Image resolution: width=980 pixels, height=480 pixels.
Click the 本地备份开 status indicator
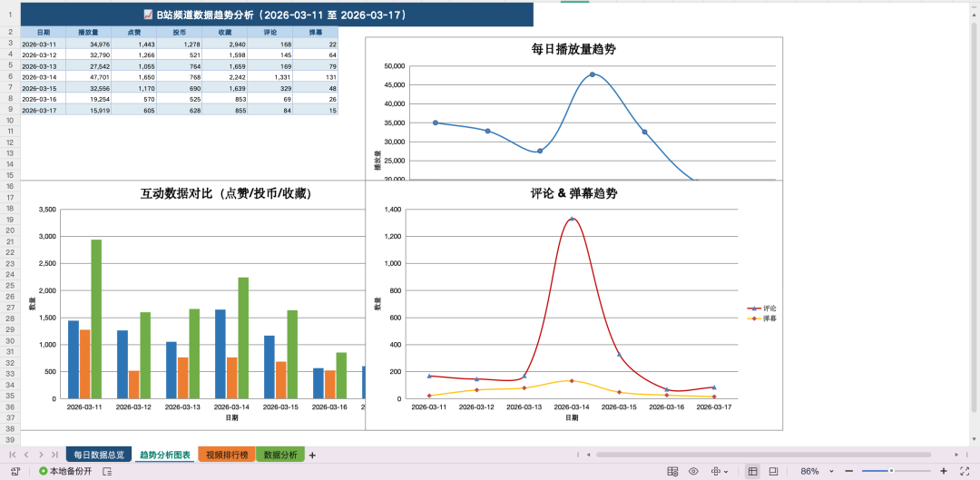click(x=65, y=471)
